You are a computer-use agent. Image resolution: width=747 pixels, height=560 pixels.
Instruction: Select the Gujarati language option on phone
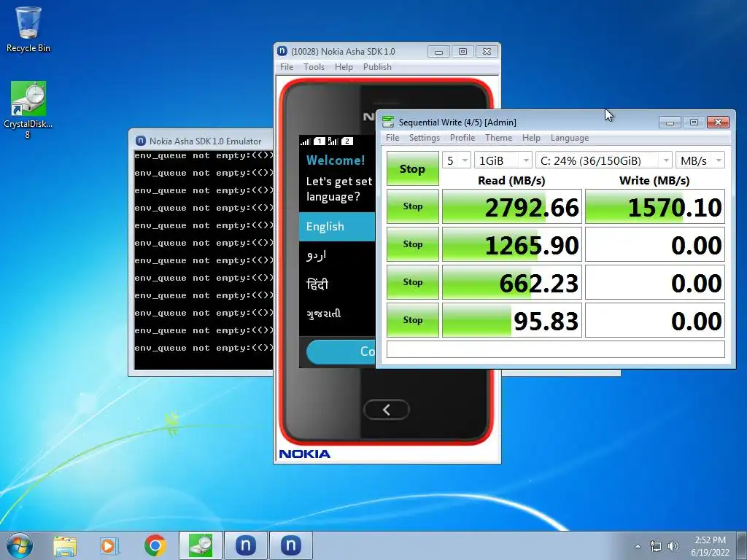337,314
